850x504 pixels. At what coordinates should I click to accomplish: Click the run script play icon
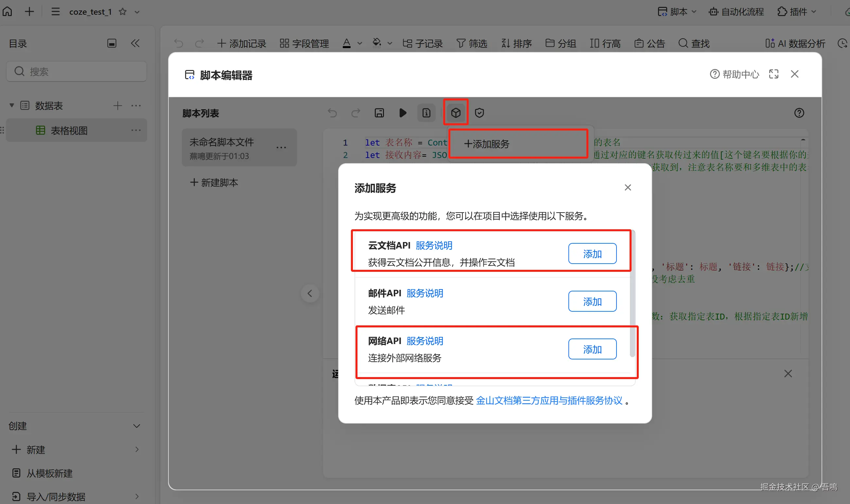(x=402, y=113)
